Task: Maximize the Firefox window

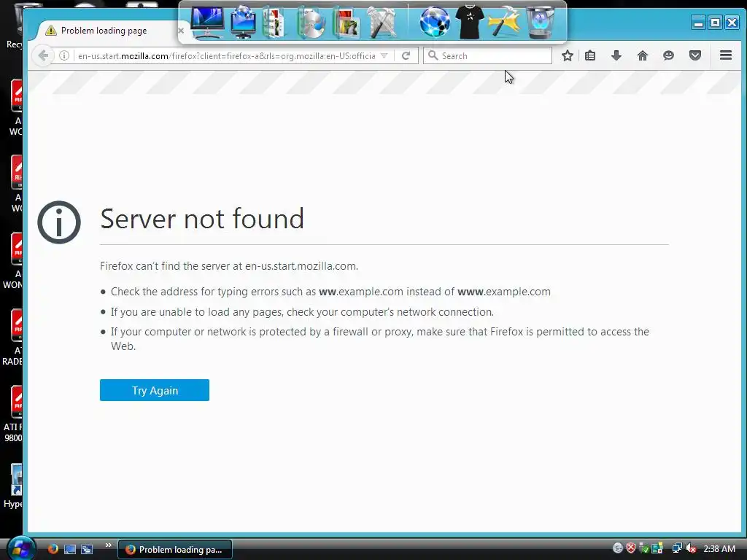Action: point(715,23)
